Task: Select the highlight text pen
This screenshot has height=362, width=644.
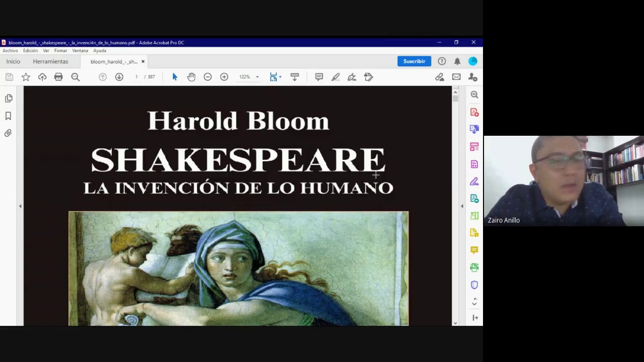Action: click(336, 77)
